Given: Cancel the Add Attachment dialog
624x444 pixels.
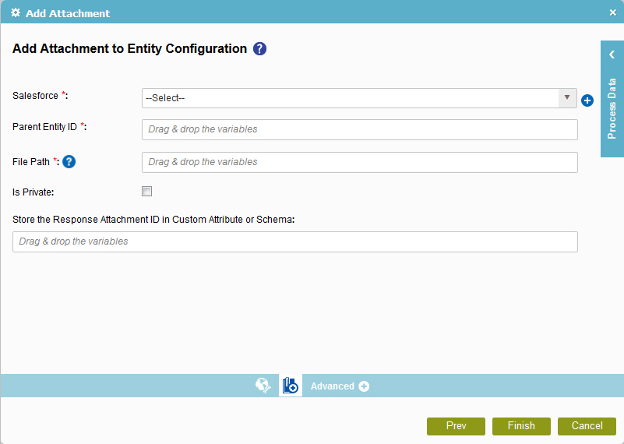Looking at the screenshot, I should point(587,426).
